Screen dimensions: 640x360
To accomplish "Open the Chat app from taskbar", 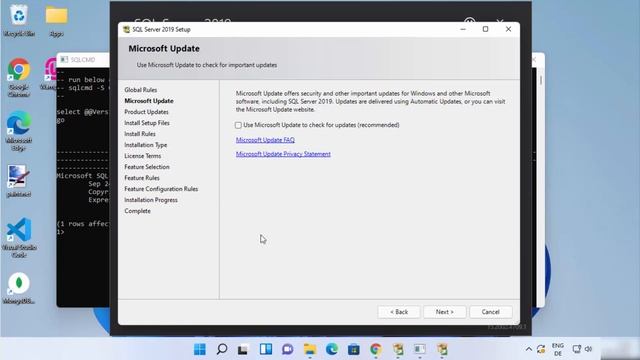I will (288, 349).
